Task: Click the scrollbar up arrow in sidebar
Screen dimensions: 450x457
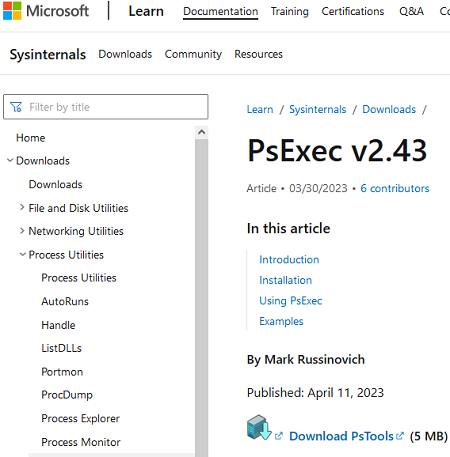Action: pos(201,132)
